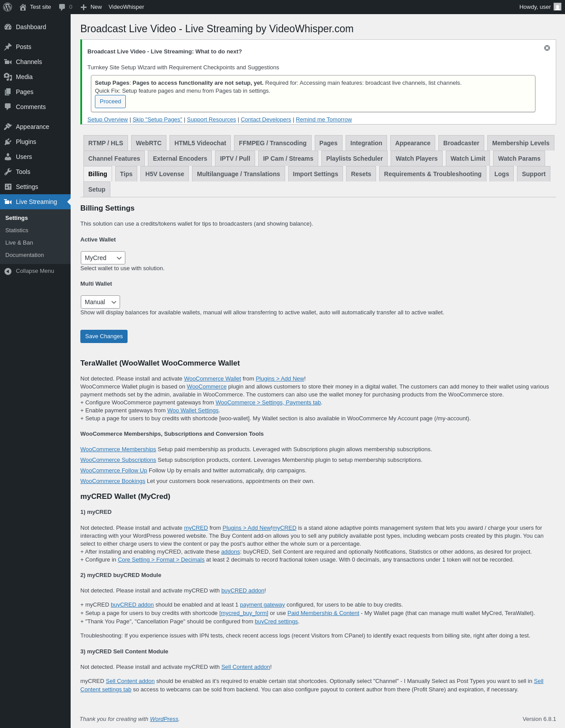This screenshot has width=565, height=728.
Task: Open the Setup Overview link
Action: pyautogui.click(x=108, y=120)
